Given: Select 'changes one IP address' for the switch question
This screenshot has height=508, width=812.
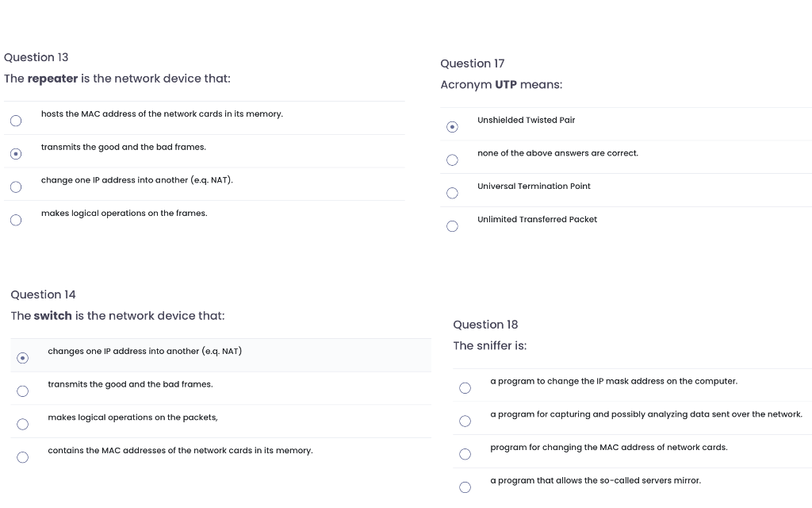Looking at the screenshot, I should tap(23, 358).
